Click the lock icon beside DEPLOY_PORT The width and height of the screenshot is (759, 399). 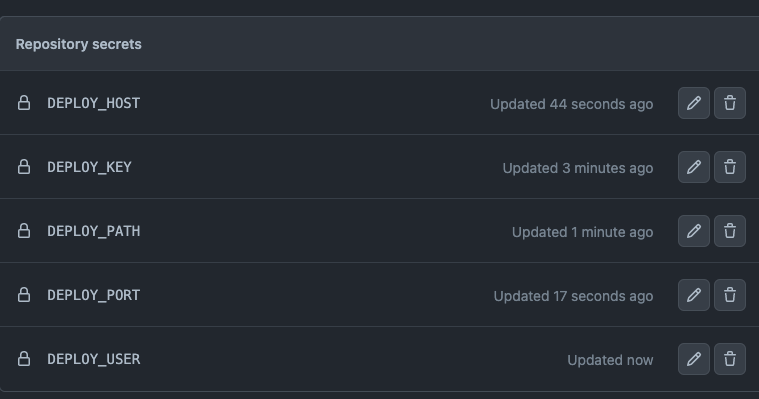click(24, 294)
